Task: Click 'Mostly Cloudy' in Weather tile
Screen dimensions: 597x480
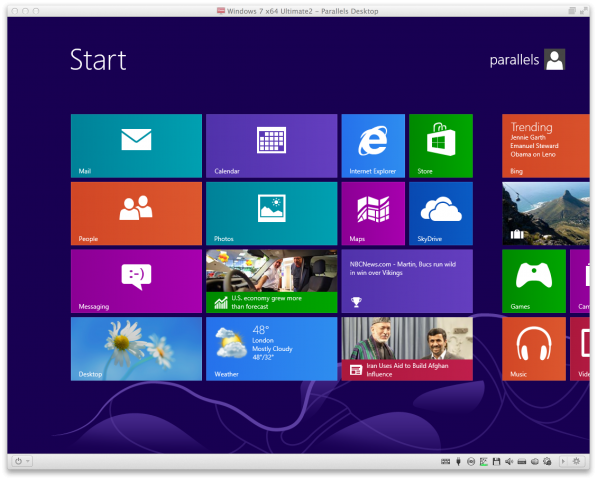Action: tap(272, 349)
